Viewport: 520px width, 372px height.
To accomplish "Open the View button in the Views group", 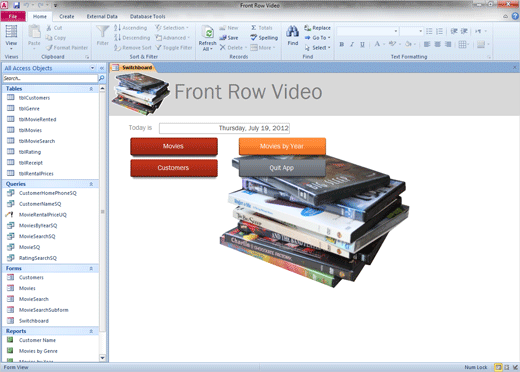I will point(11,37).
